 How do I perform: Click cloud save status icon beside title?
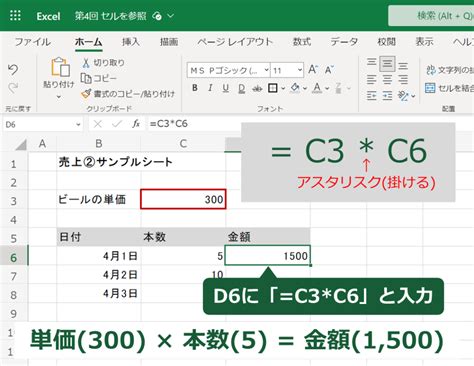click(x=157, y=16)
